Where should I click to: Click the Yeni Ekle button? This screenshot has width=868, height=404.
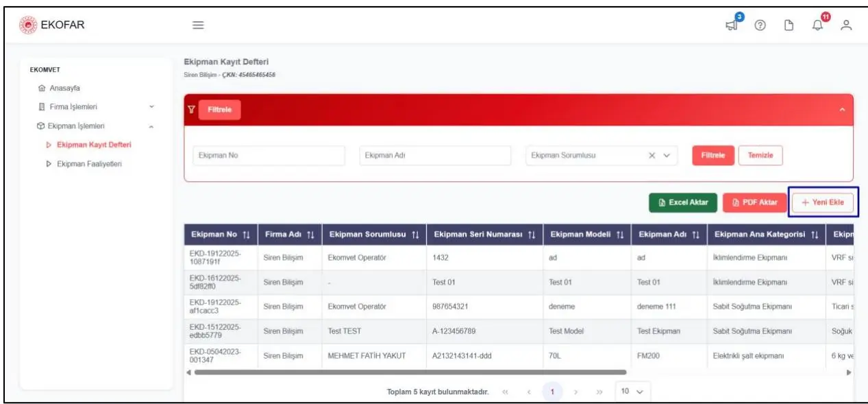pyautogui.click(x=823, y=202)
